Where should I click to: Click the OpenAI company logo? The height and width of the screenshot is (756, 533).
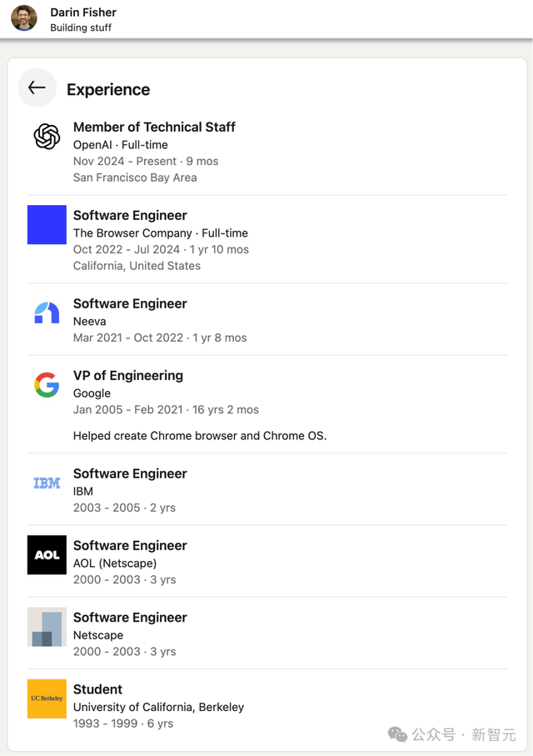[47, 136]
